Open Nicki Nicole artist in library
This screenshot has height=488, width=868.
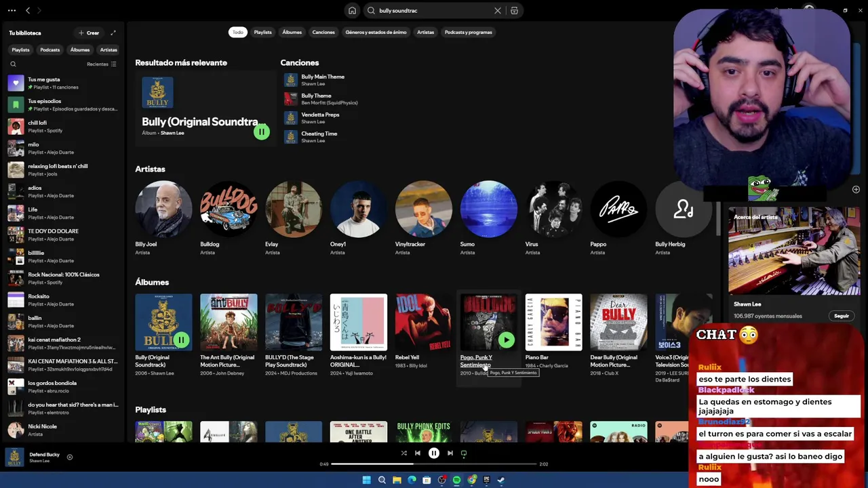(x=64, y=430)
